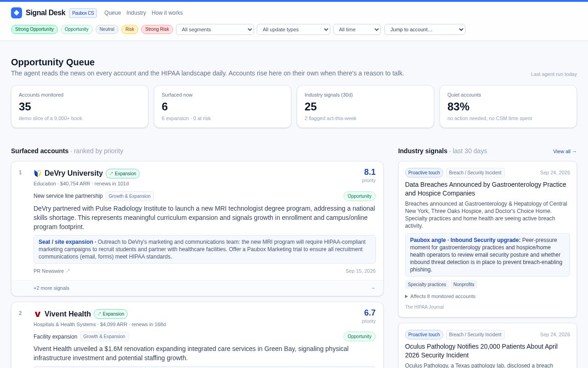588x368 pixels.
Task: Open the How it works page
Action: [167, 13]
